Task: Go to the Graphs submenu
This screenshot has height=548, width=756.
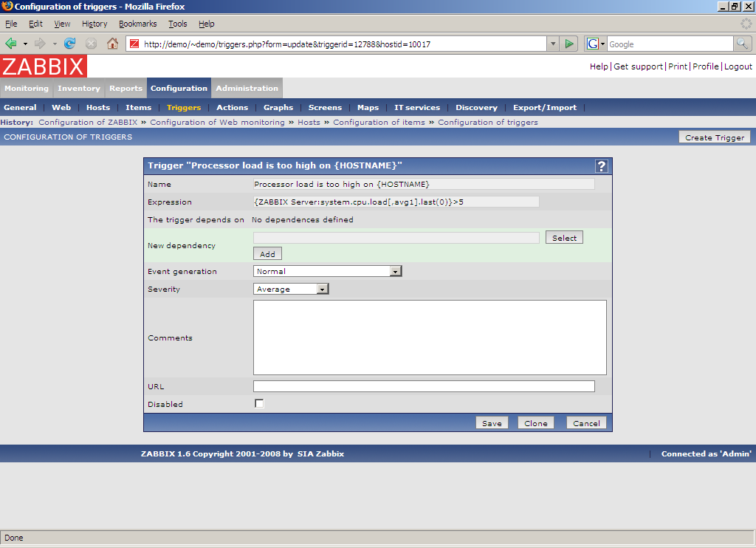Action: [278, 108]
